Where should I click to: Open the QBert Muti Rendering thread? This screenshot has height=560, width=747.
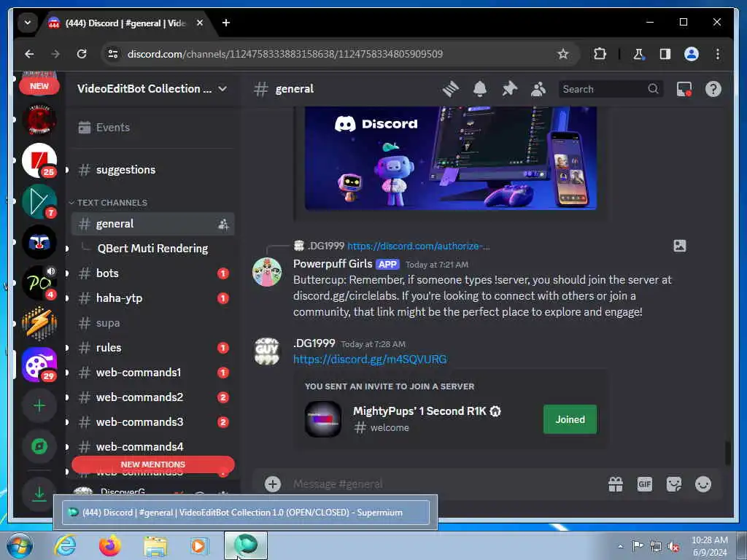(152, 249)
